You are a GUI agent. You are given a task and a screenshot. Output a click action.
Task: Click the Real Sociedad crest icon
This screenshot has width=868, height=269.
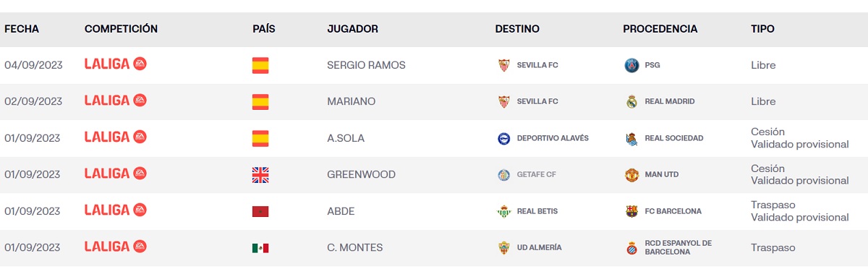(631, 138)
